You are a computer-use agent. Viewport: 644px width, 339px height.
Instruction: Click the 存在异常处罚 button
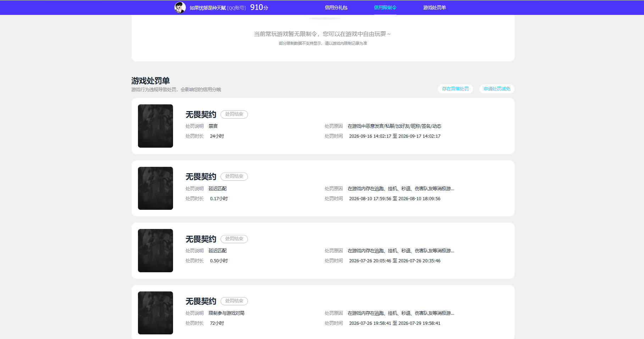pos(455,89)
